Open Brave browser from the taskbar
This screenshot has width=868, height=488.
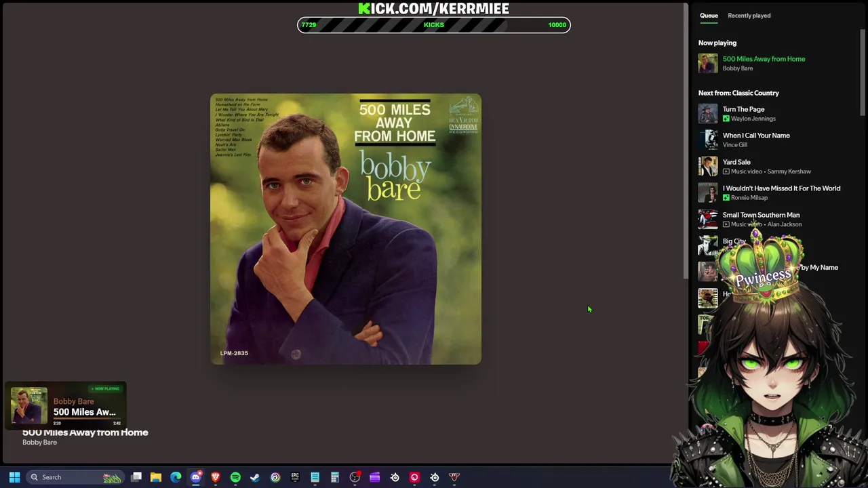pos(216,477)
